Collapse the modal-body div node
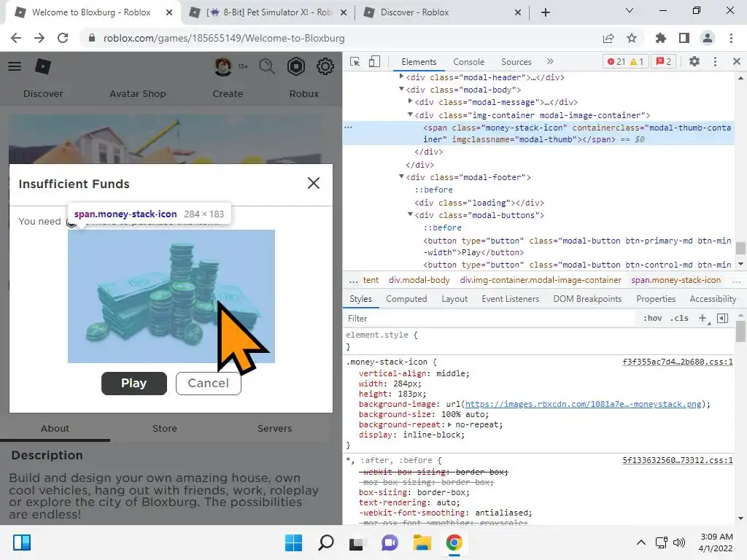 pos(402,89)
